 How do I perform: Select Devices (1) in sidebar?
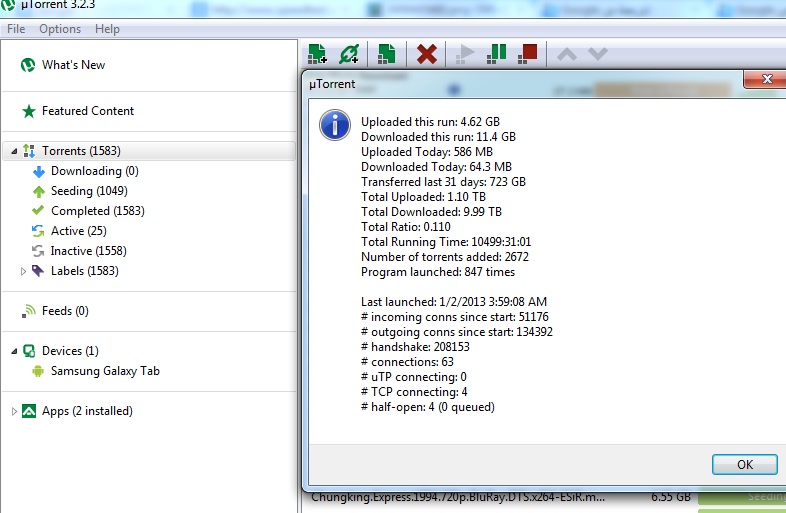tap(70, 351)
